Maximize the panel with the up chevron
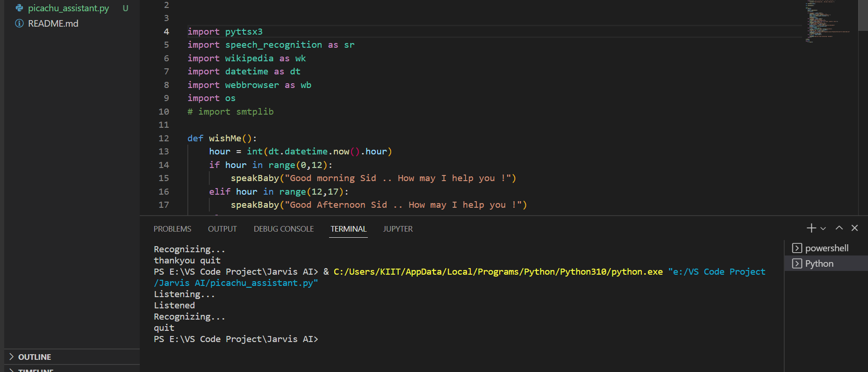 [839, 228]
